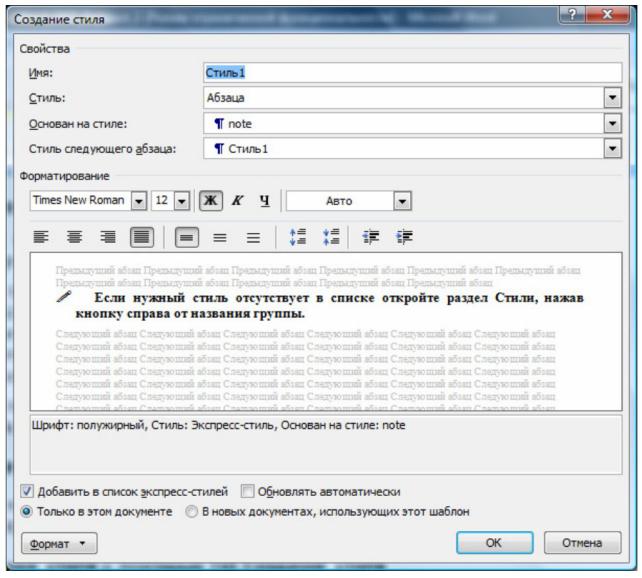Screen dimensions: 642x578
Task: Increase paragraph spacing
Action: point(298,237)
